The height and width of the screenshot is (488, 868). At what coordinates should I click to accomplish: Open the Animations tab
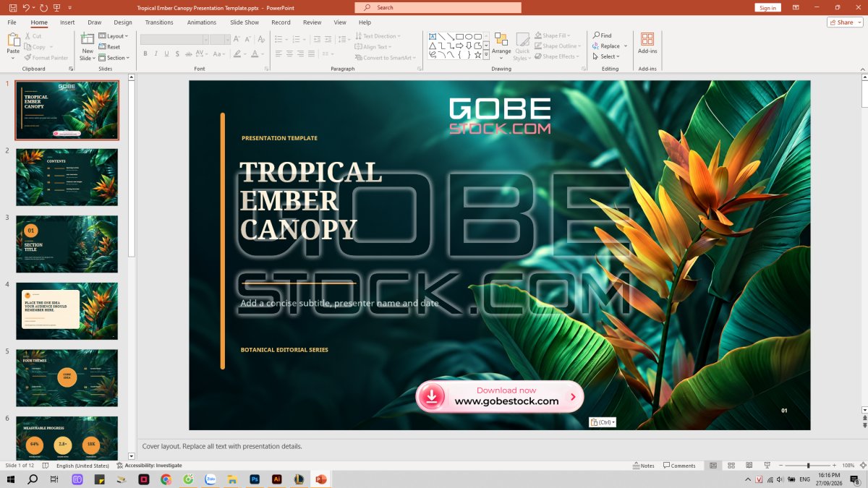click(202, 22)
